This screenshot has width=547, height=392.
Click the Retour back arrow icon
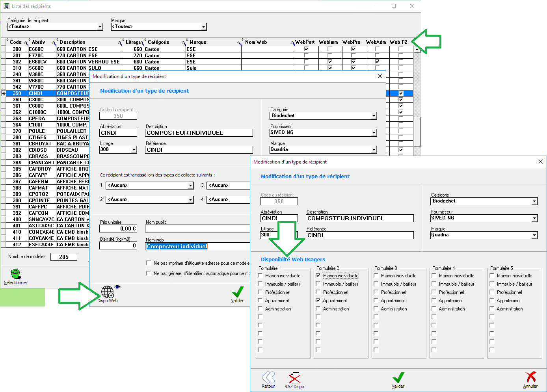[268, 377]
